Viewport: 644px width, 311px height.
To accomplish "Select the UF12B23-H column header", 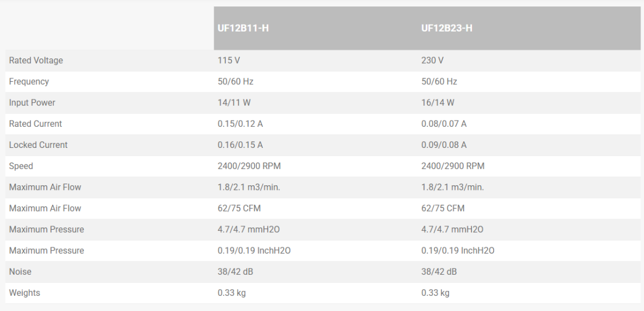I will pyautogui.click(x=447, y=28).
